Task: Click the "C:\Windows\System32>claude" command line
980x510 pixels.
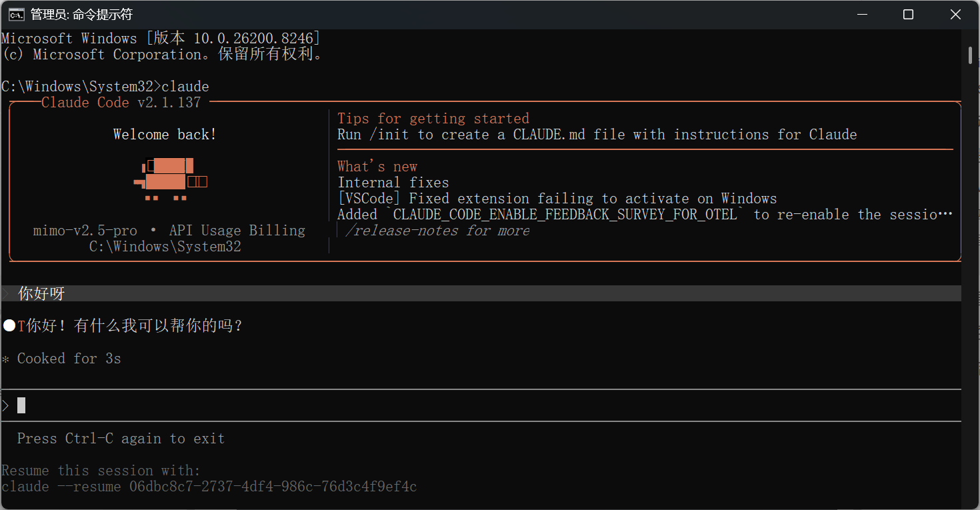Action: tap(105, 86)
